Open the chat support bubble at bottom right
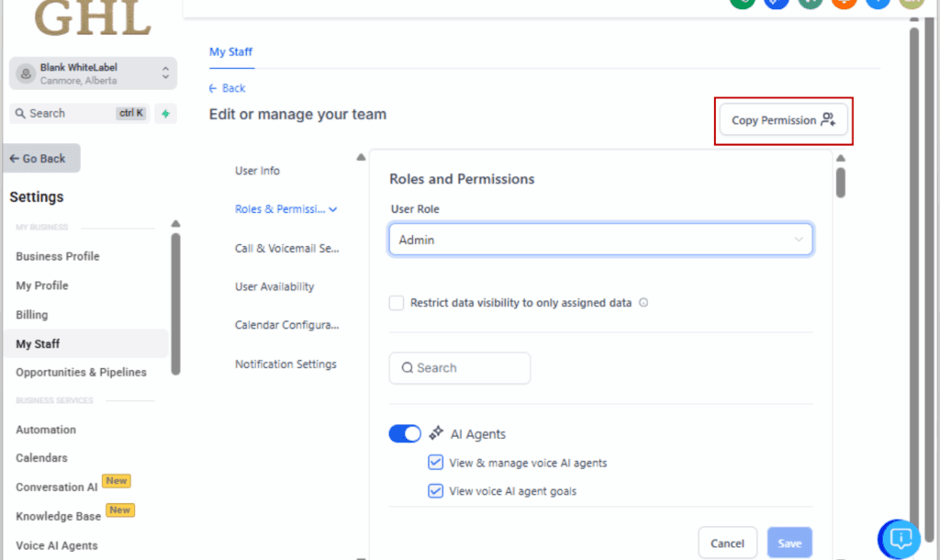 click(899, 539)
